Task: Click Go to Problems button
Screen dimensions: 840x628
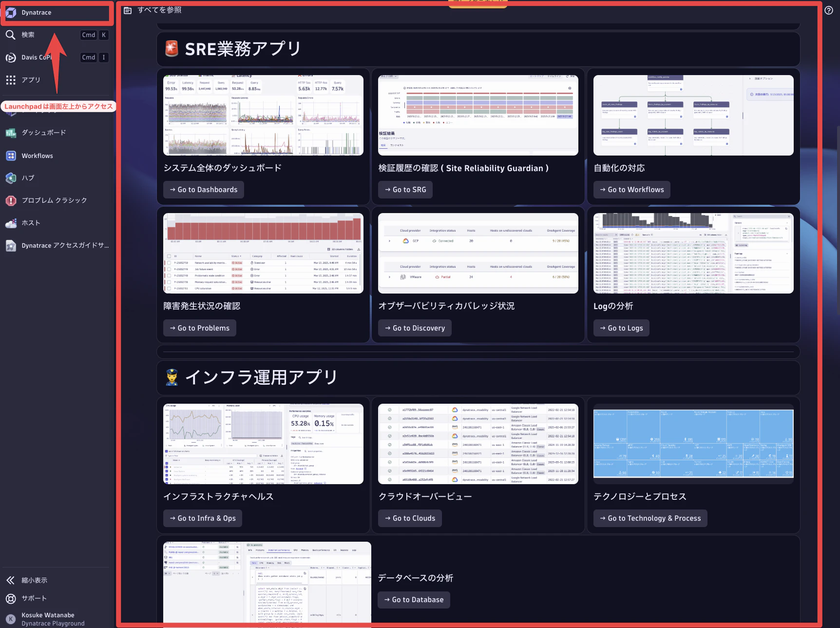Action: tap(200, 328)
